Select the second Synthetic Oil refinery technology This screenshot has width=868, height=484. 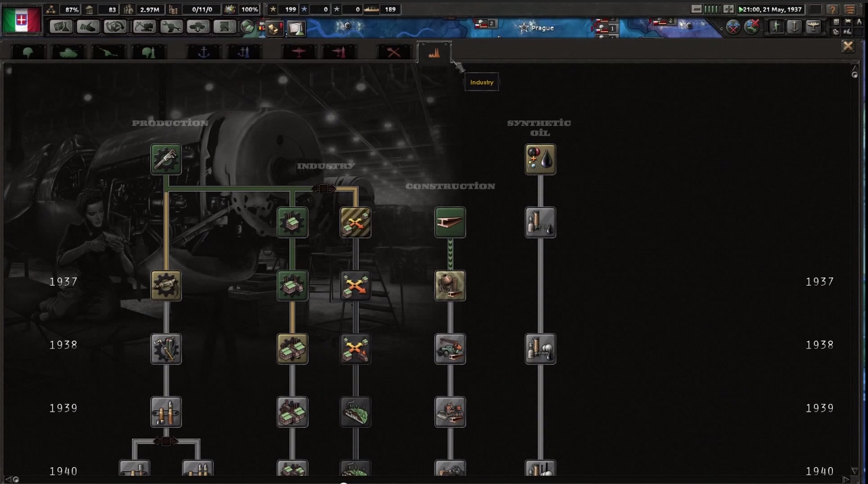tap(541, 222)
